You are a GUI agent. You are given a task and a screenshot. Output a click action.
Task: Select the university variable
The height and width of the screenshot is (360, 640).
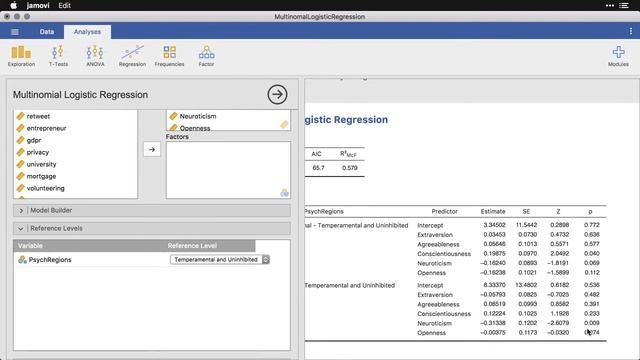pyautogui.click(x=41, y=164)
